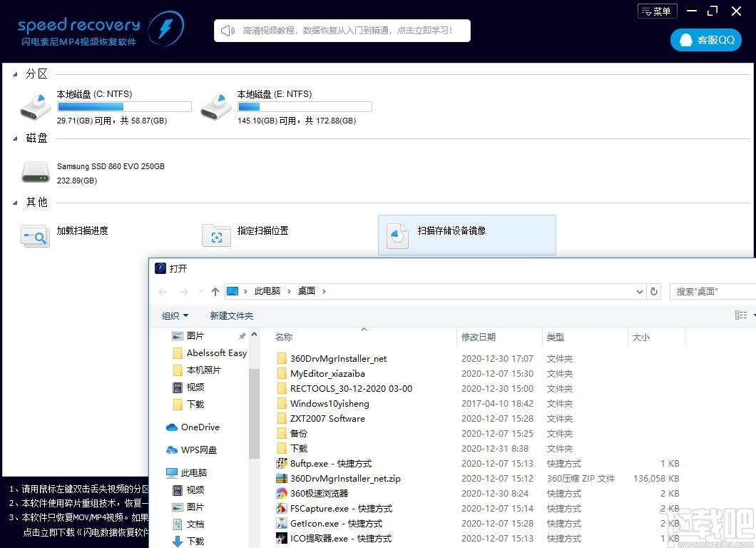Viewport: 756px width, 548px height.
Task: Select local disk C: NTFS drive icon
Action: (x=35, y=107)
